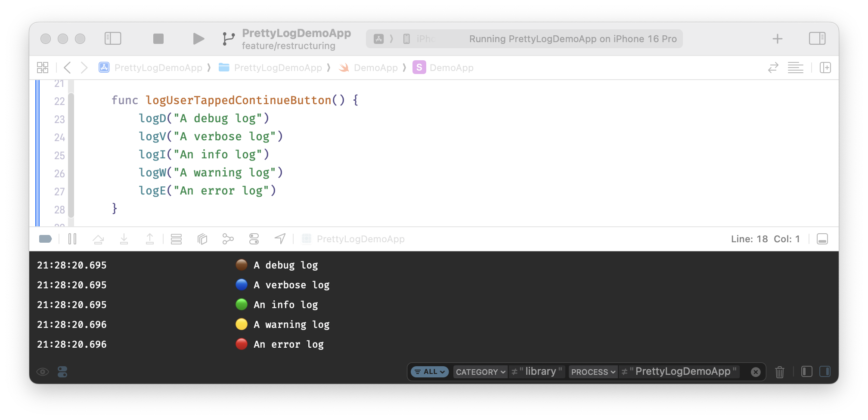Toggle breakpoints activation in debug bar

pos(45,239)
